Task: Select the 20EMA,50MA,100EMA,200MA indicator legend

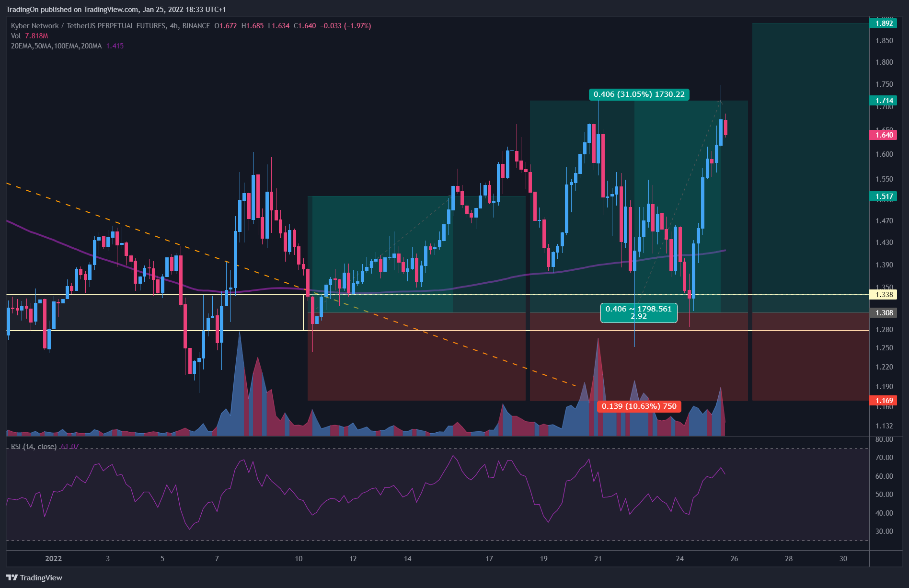Action: click(x=67, y=46)
